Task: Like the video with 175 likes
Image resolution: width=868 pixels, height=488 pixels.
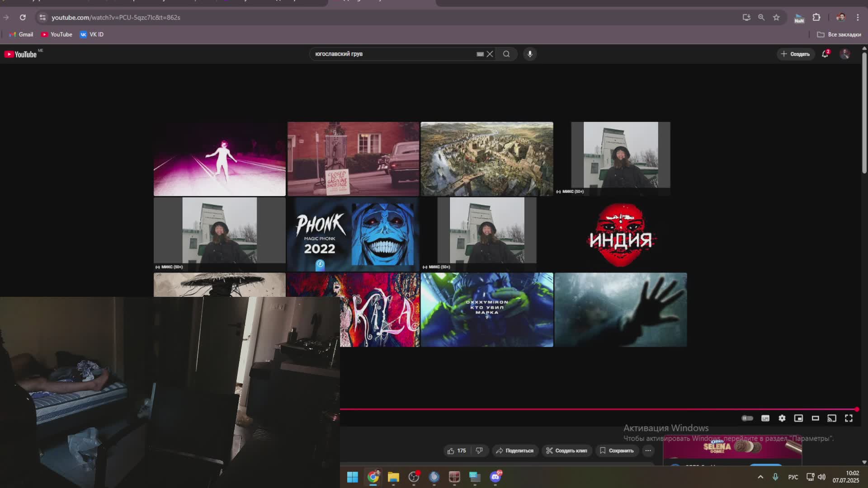Action: [457, 450]
